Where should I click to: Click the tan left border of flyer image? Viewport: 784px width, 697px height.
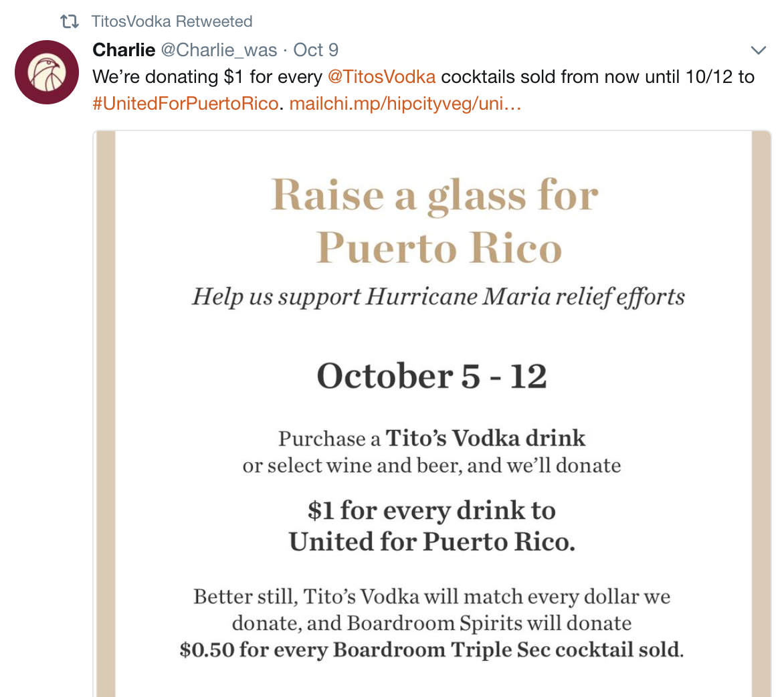106,414
